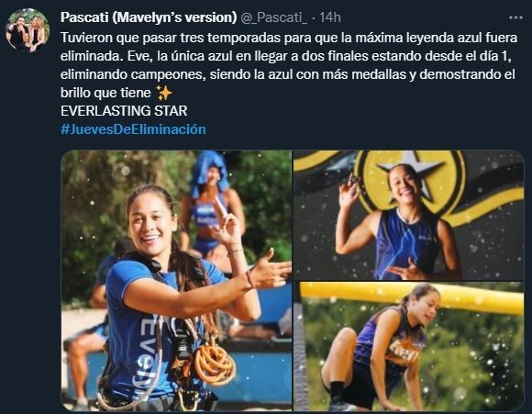The height and width of the screenshot is (414, 532).
Task: Click the yellow star emblem in photo
Action: pyautogui.click(x=411, y=183)
